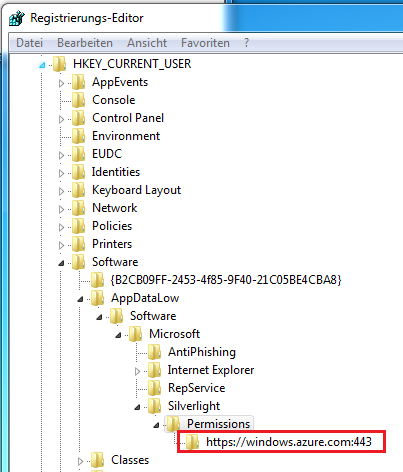This screenshot has height=472, width=403.
Task: Expand the Control Panel key
Action: 61,119
